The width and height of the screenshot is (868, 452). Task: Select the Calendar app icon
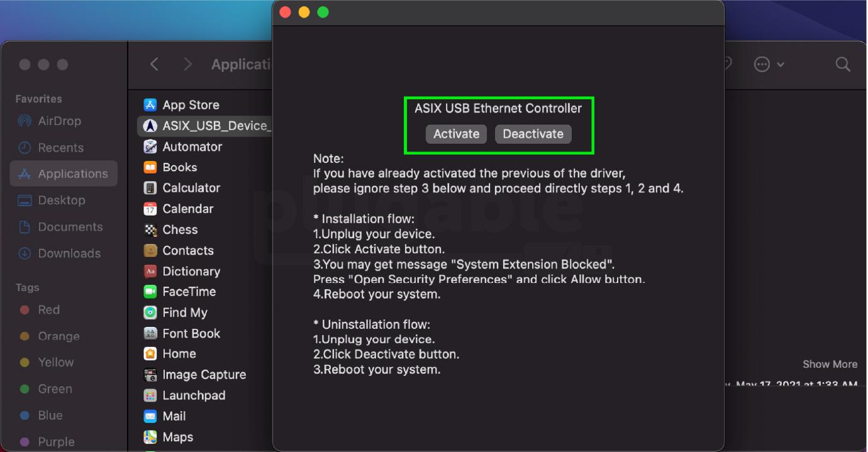click(x=150, y=209)
